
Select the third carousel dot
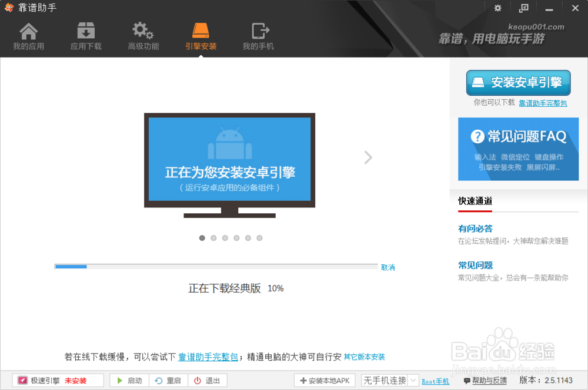(225, 238)
